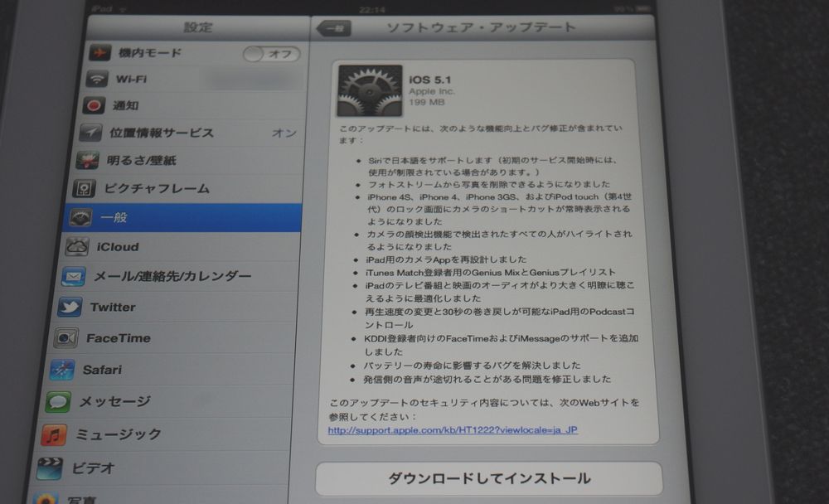This screenshot has width=829, height=504.
Task: Tap the Wi-Fi signal icon
Action: pos(97,80)
